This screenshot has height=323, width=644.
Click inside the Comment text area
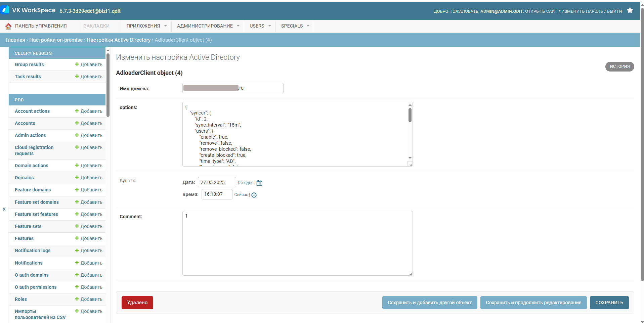click(297, 243)
